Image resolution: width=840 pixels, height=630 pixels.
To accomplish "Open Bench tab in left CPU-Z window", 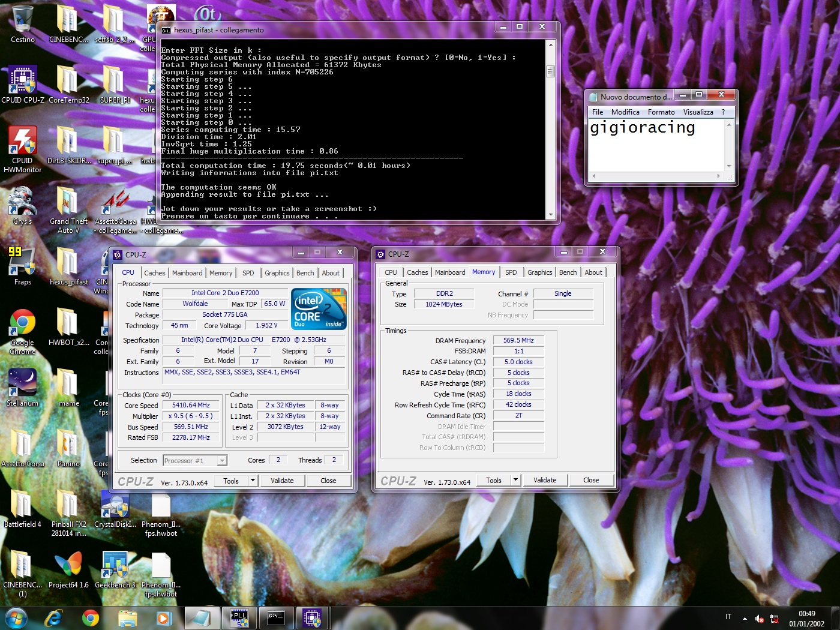I will pyautogui.click(x=305, y=273).
